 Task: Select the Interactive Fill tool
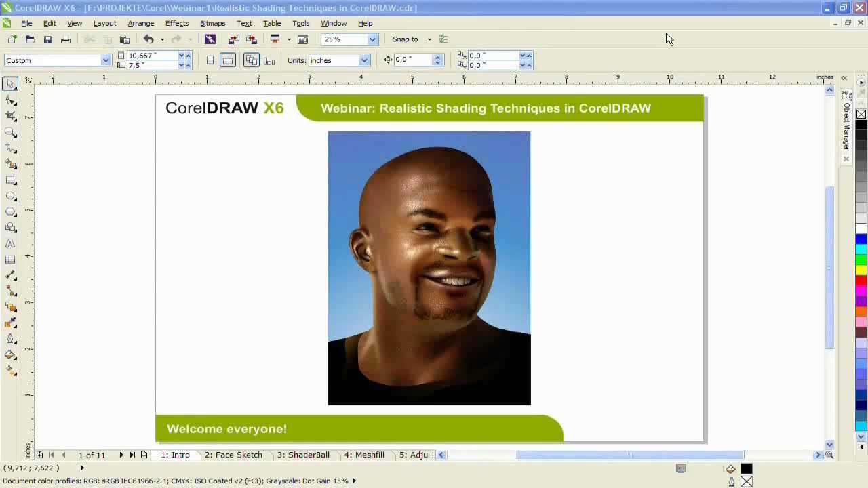click(10, 370)
